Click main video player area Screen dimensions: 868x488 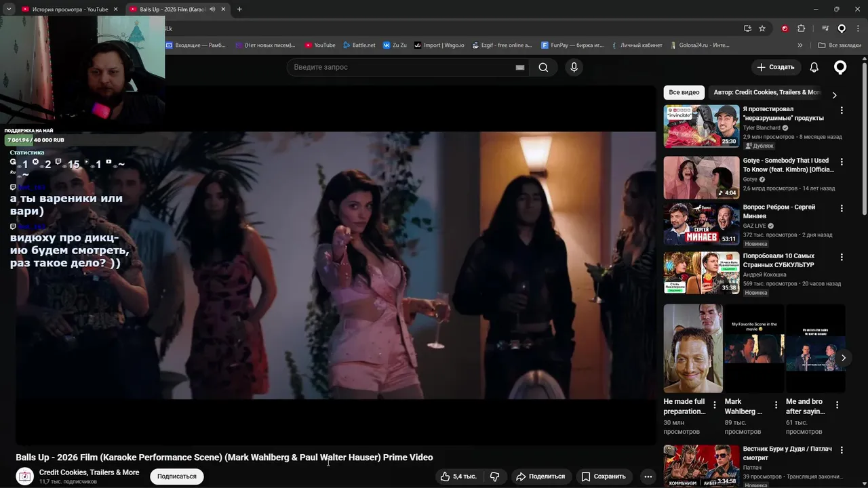(336, 265)
